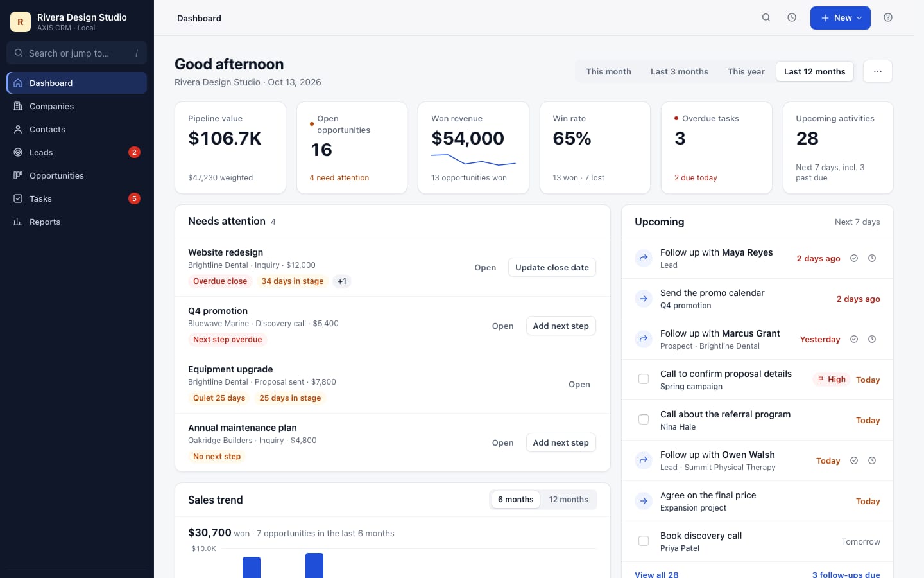
Task: Open Leads in the sidebar
Action: click(x=77, y=152)
